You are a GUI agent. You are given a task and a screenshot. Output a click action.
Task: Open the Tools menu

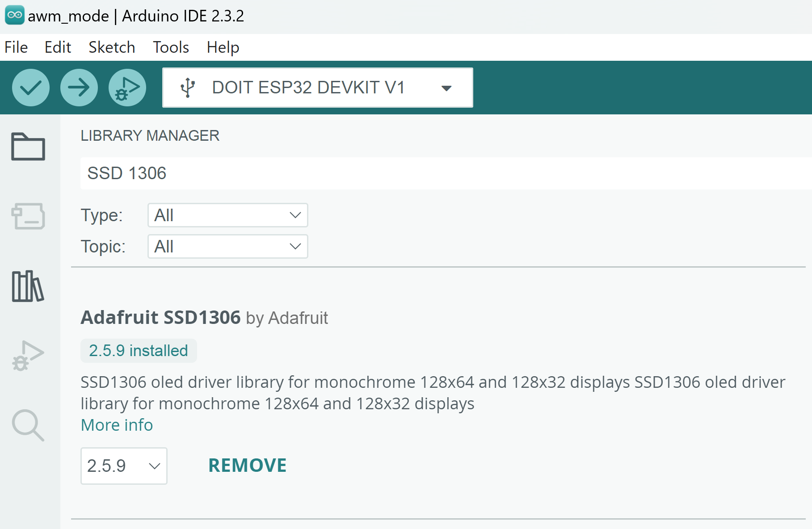(x=171, y=47)
